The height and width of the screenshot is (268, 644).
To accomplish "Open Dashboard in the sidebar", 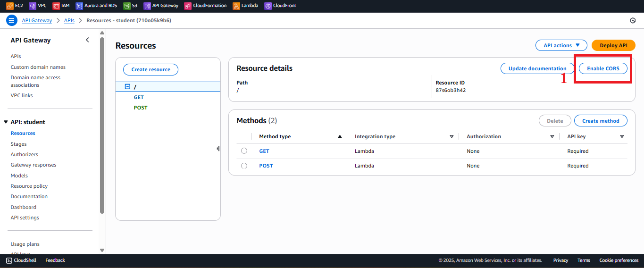I will click(x=24, y=207).
